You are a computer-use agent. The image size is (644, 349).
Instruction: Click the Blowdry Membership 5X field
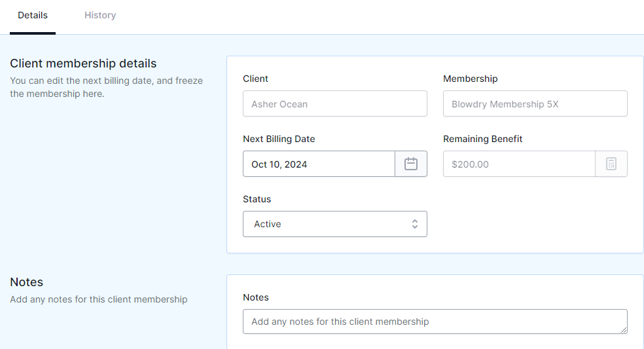point(535,103)
